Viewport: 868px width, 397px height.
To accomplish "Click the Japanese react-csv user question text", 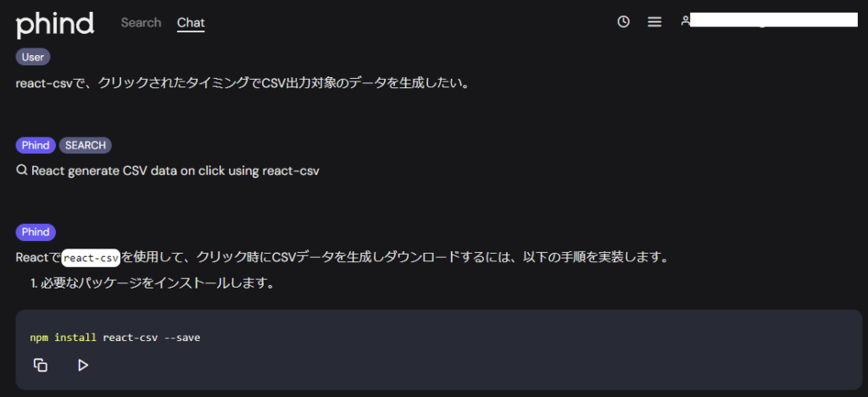I will click(x=242, y=84).
